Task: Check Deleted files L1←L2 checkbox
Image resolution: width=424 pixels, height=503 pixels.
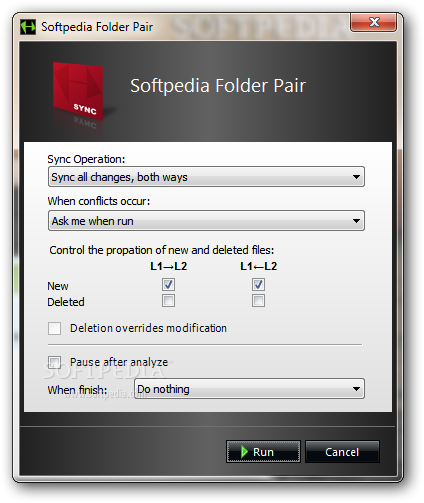Action: 258,301
